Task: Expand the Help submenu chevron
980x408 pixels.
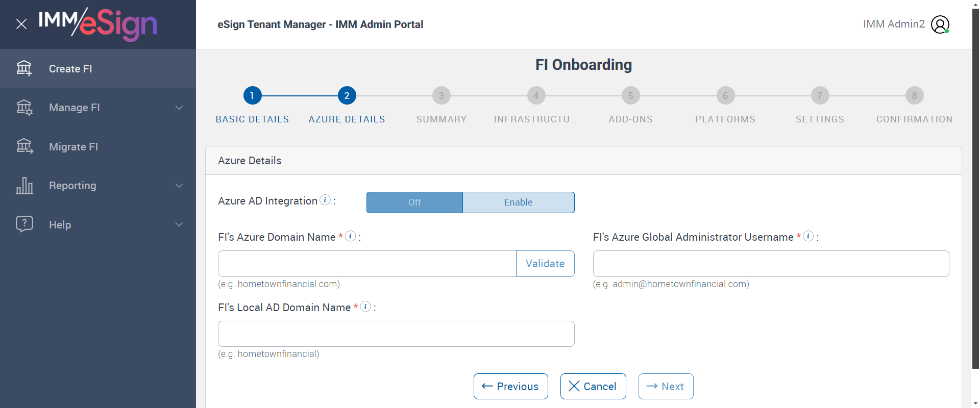Action: tap(179, 224)
